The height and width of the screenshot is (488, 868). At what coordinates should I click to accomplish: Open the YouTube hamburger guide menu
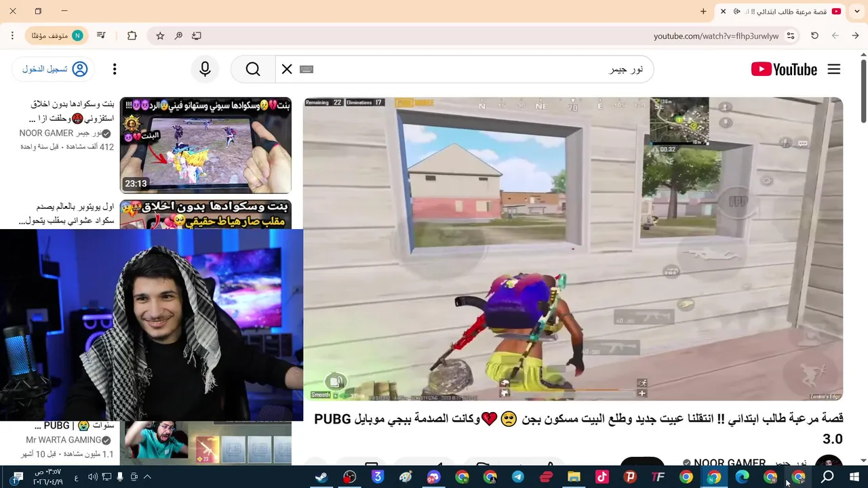834,69
